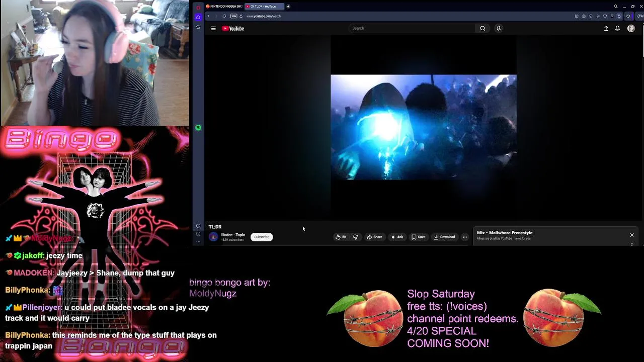644x362 pixels.
Task: Click the YouTube search magnifier button
Action: point(482,28)
